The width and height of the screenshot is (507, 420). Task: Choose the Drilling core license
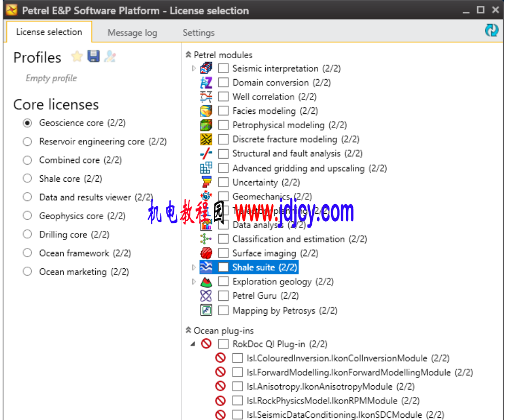[x=27, y=234]
